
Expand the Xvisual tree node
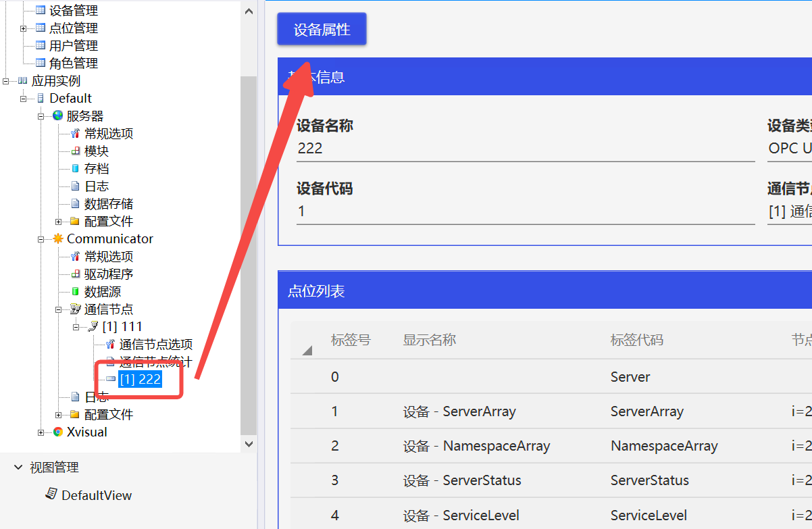[41, 432]
